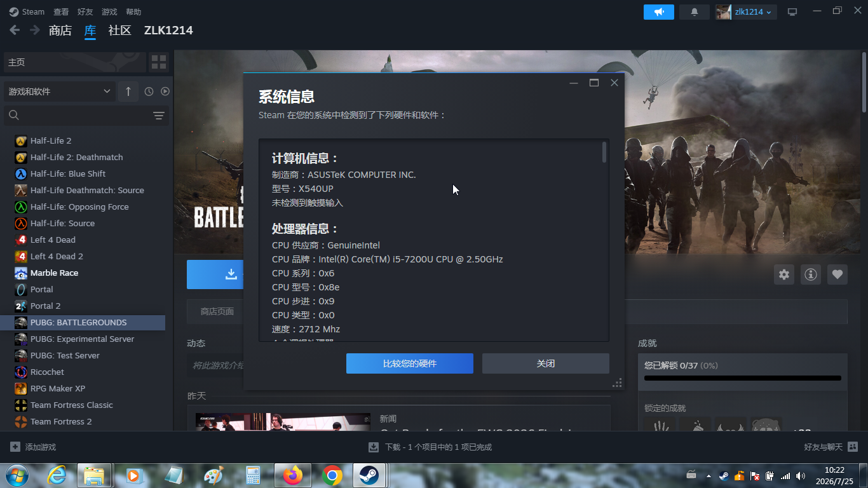Click the Ricochet game icon

pos(21,372)
